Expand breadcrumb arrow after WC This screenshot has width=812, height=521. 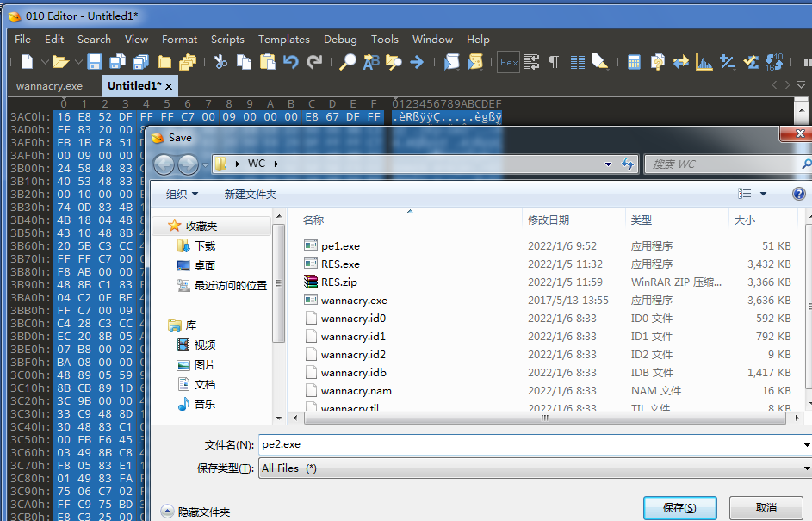(x=276, y=164)
